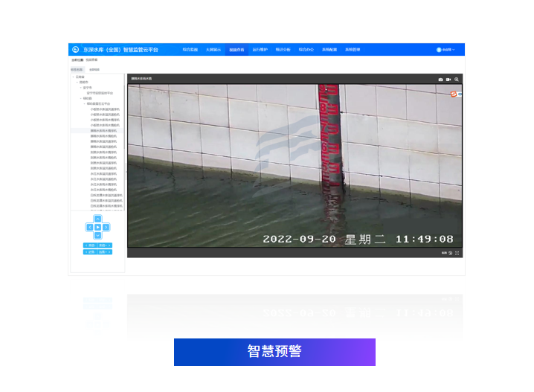Open the 统计分析 menu tab

click(x=283, y=50)
